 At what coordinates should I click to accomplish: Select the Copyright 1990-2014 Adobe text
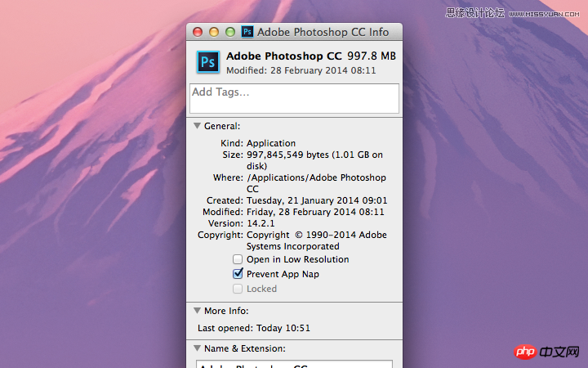317,240
